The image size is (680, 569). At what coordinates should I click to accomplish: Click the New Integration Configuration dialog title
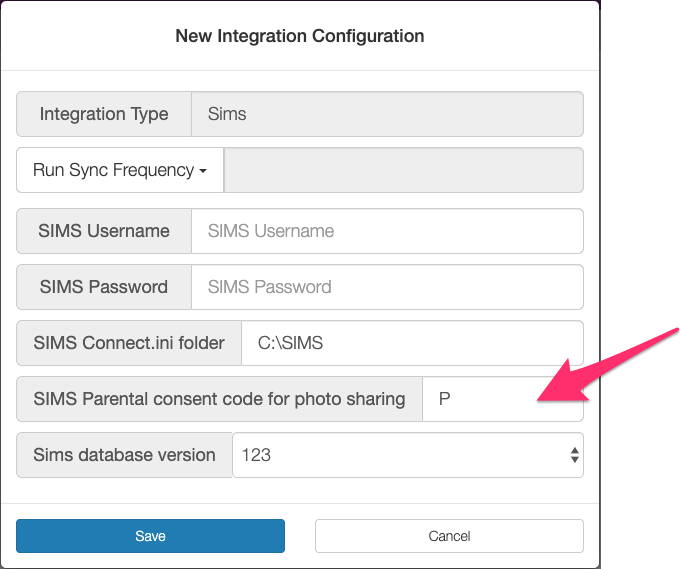coord(300,36)
